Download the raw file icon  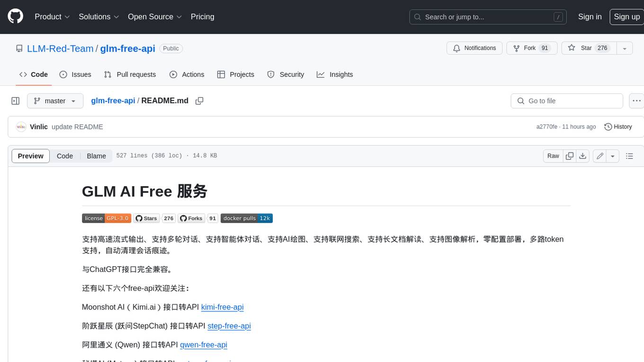pos(583,156)
